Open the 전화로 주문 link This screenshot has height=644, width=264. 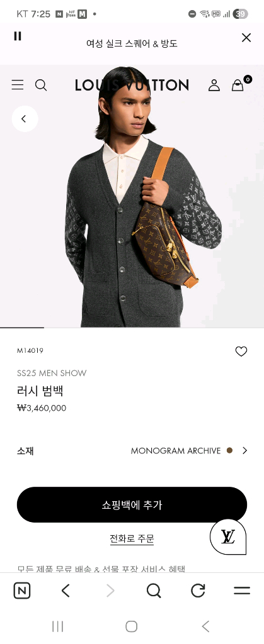[132, 538]
